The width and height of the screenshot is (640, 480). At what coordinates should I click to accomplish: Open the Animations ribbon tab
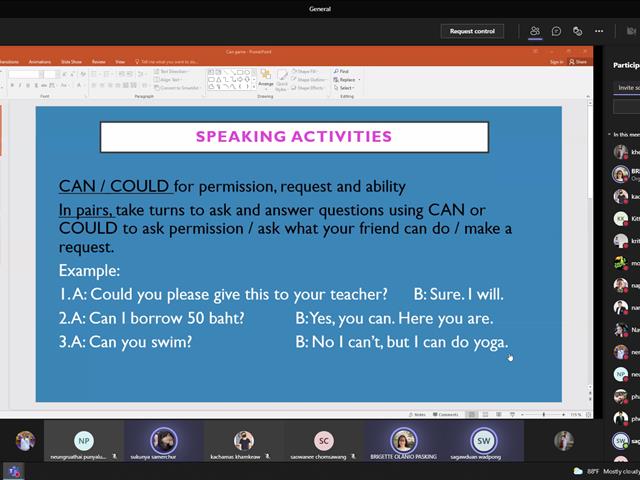point(40,62)
